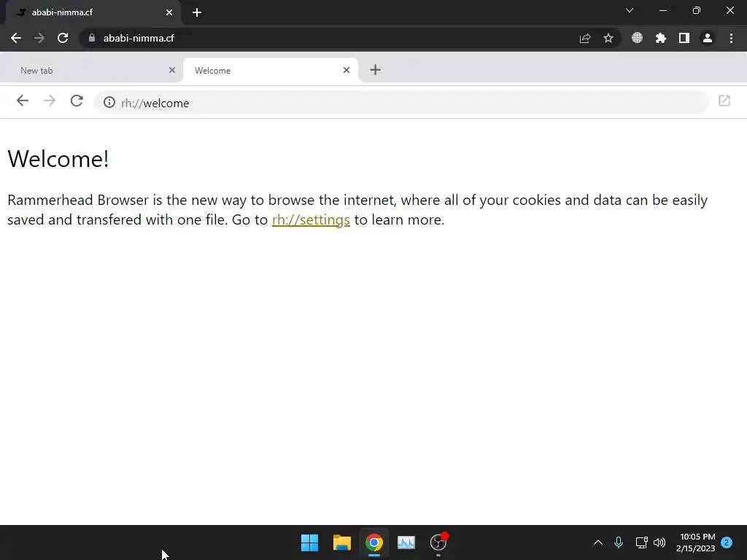This screenshot has height=560, width=747.
Task: Open the volume speaker tray icon
Action: tap(659, 542)
